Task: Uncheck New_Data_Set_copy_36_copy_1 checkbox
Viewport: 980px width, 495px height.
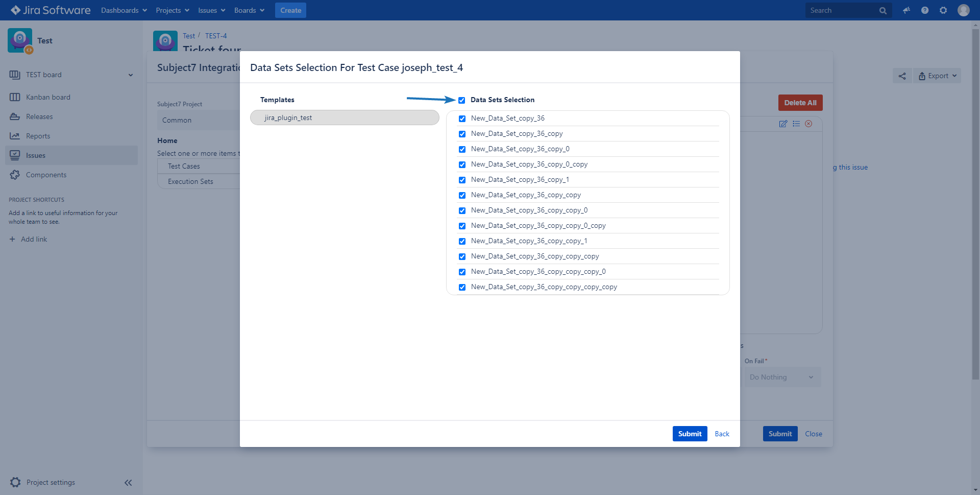Action: tap(462, 180)
